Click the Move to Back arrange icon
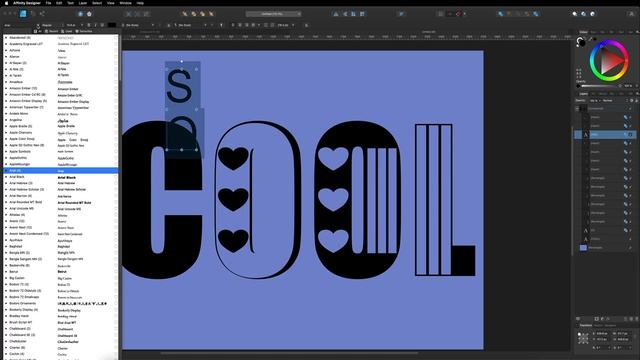The height and width of the screenshot is (360, 640). tap(185, 14)
